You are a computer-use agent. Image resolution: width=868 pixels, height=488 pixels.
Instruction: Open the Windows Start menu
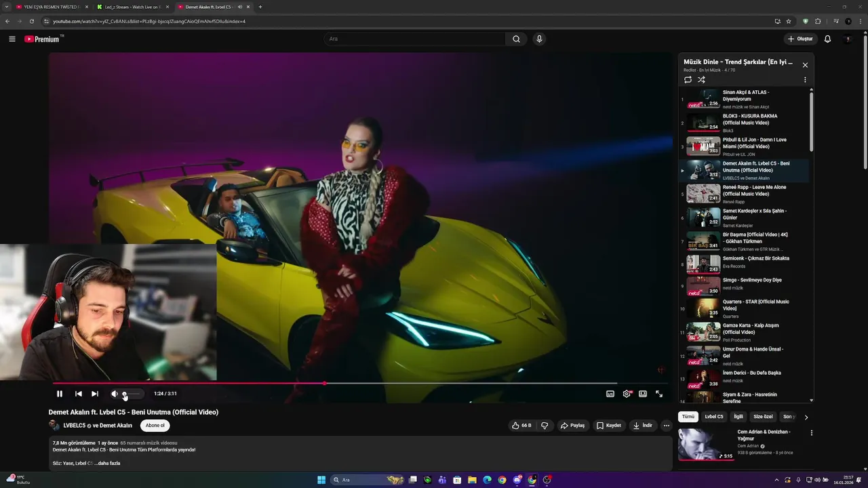point(321,480)
